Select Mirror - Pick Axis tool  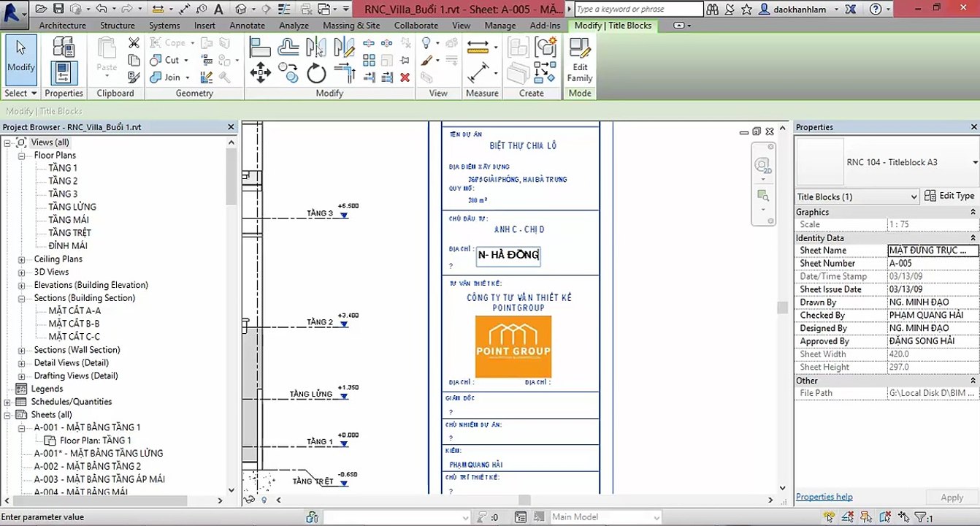pyautogui.click(x=316, y=47)
